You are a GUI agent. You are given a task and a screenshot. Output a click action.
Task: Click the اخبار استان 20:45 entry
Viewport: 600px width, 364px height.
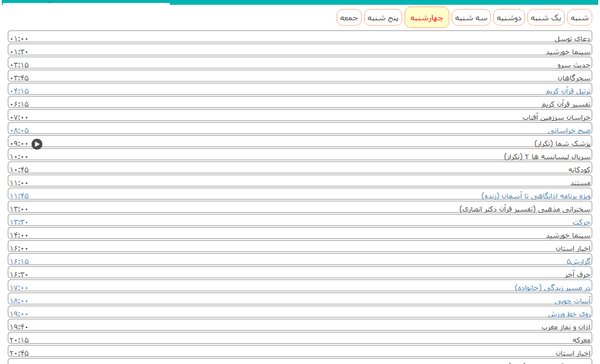[x=573, y=353]
